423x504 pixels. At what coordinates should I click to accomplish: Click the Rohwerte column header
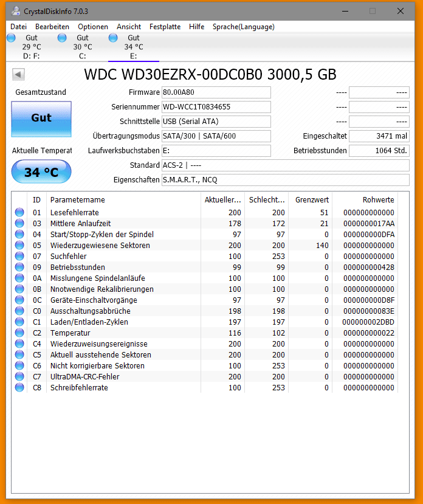pos(365,199)
